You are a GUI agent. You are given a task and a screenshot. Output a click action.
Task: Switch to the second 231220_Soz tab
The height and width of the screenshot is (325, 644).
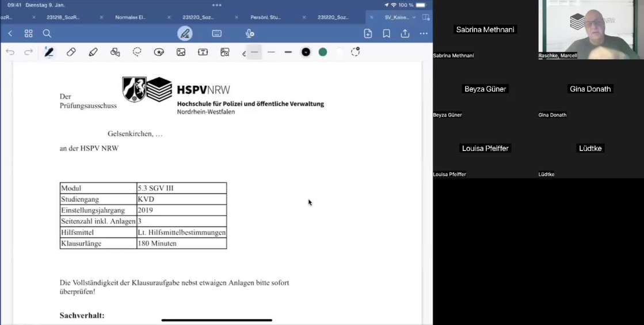(333, 17)
